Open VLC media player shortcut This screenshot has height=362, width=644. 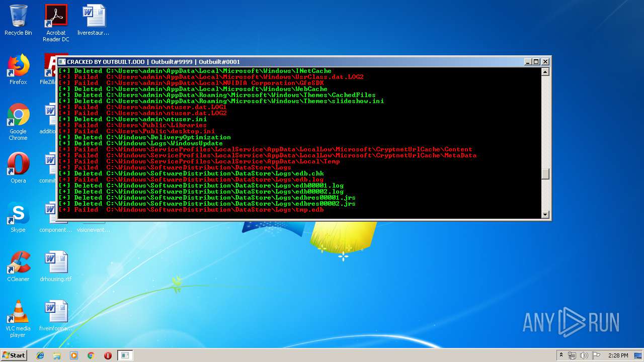pyautogui.click(x=18, y=319)
